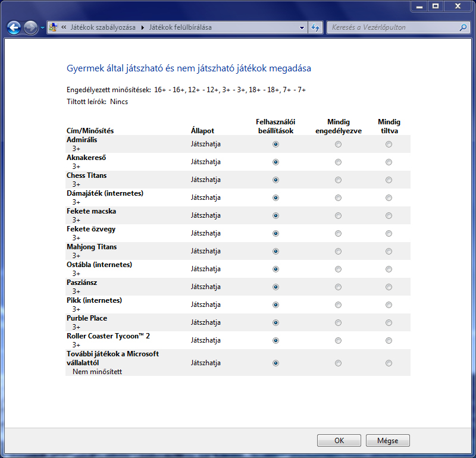Open the Játékok felülbírálása breadcrumb
The height and width of the screenshot is (458, 476).
180,27
